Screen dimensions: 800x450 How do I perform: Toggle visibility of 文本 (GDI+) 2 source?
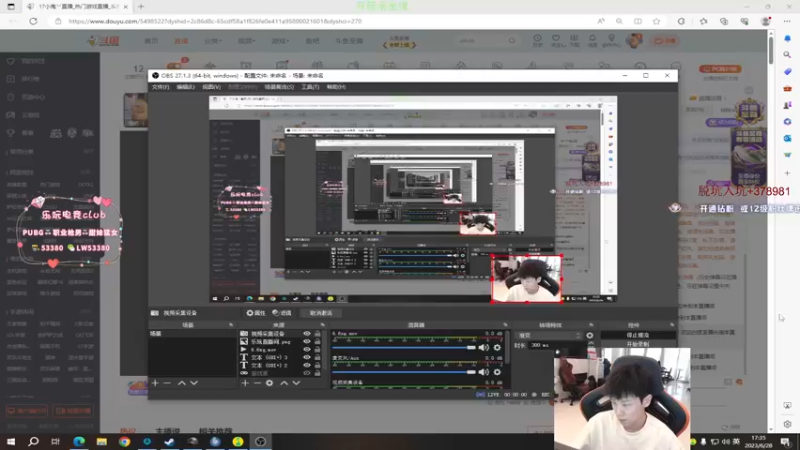point(307,365)
